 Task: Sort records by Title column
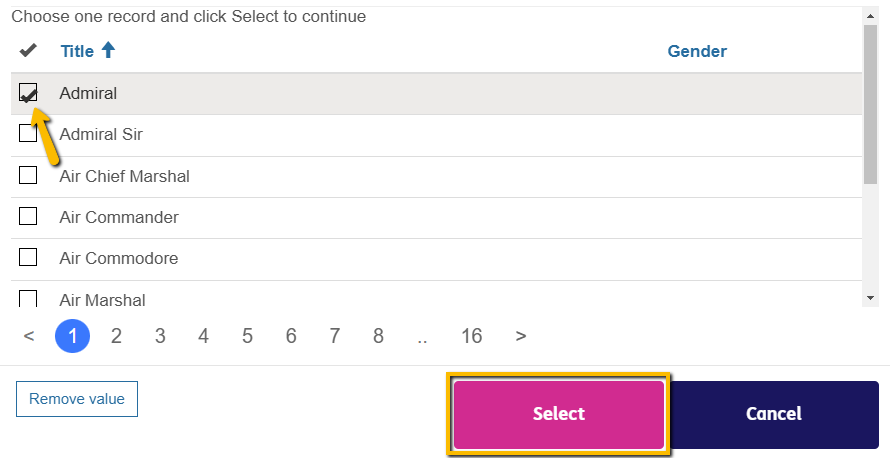coord(77,51)
